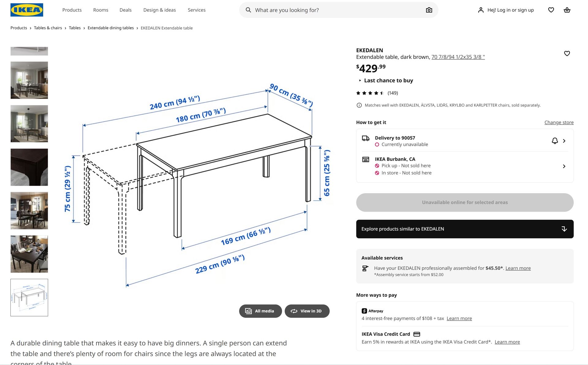Open the Deals menu

coord(125,10)
